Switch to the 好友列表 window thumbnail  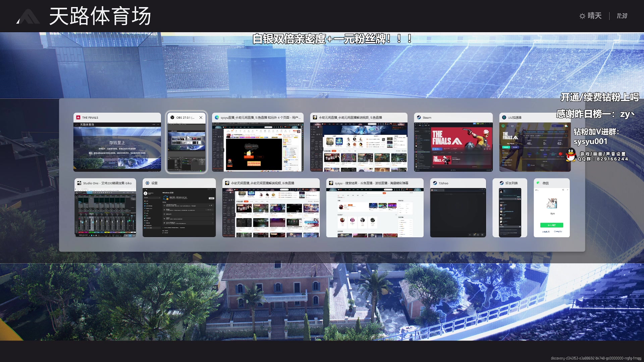click(510, 213)
